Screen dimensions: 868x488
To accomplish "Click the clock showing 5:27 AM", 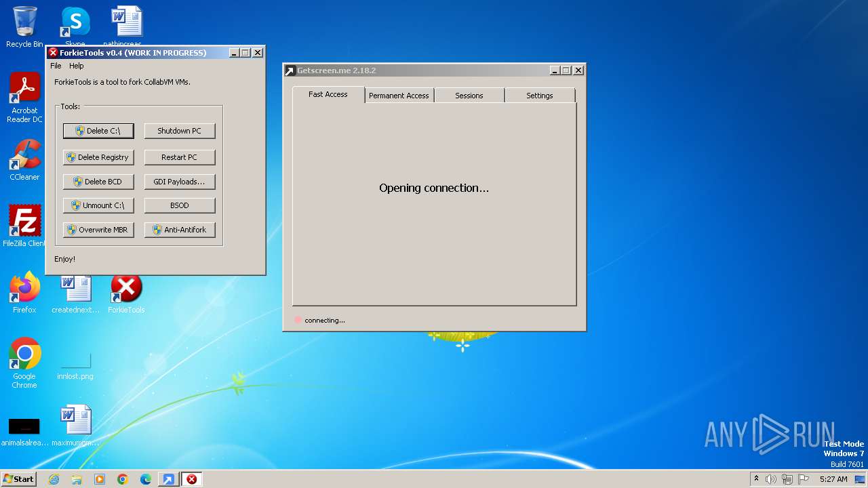I will point(833,479).
